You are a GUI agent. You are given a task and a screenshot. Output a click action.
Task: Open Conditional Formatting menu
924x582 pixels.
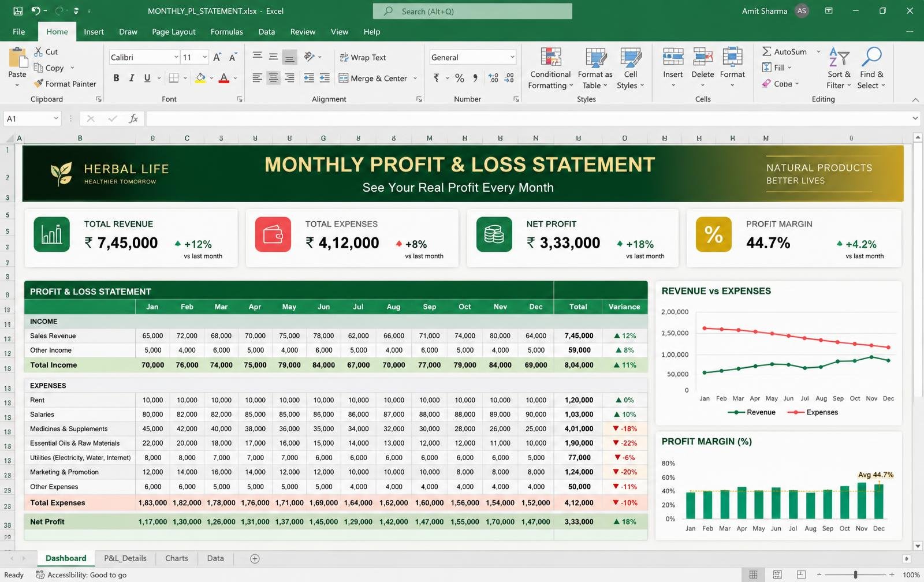coord(550,68)
